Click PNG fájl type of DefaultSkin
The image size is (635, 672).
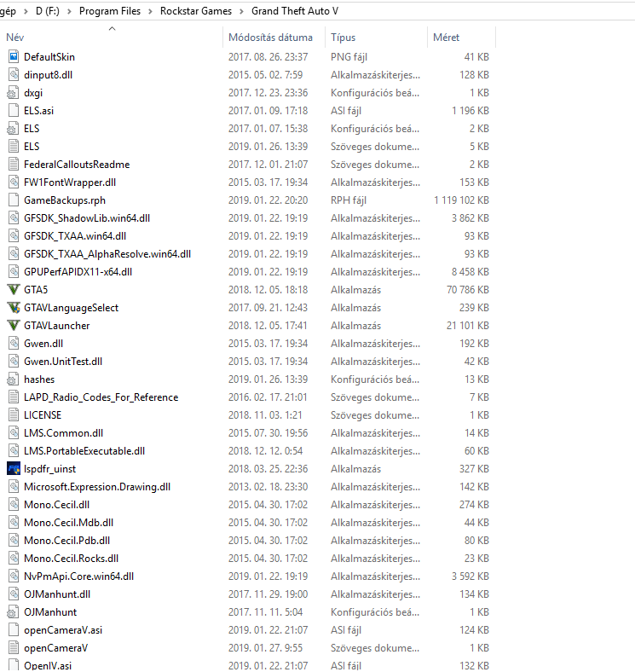pos(349,57)
